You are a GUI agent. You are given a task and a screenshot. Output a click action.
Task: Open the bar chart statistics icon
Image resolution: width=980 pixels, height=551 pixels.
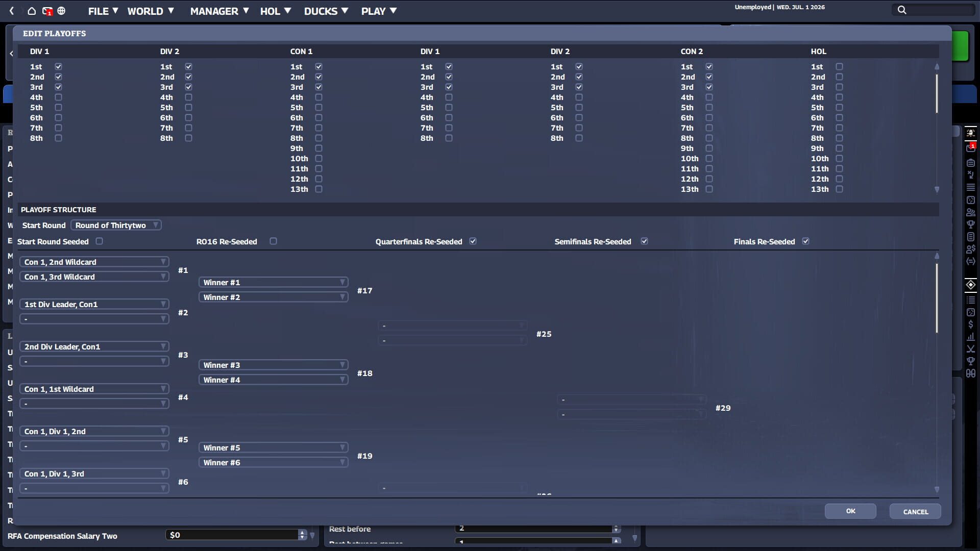971,337
